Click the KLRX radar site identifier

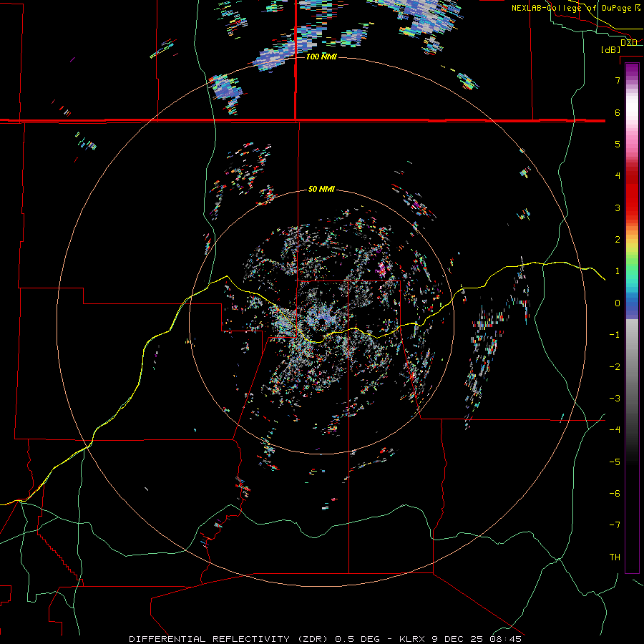tap(412, 639)
